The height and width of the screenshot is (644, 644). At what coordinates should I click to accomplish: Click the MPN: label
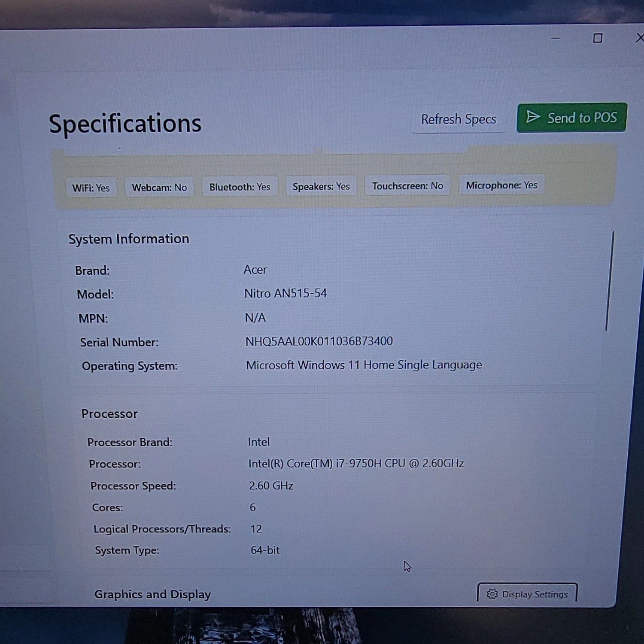click(93, 319)
